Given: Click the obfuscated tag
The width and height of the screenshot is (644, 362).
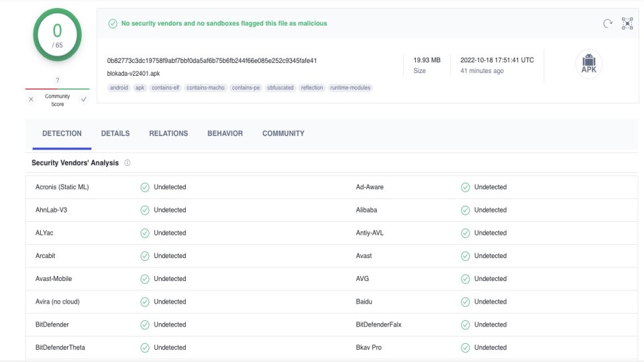Looking at the screenshot, I should (280, 88).
